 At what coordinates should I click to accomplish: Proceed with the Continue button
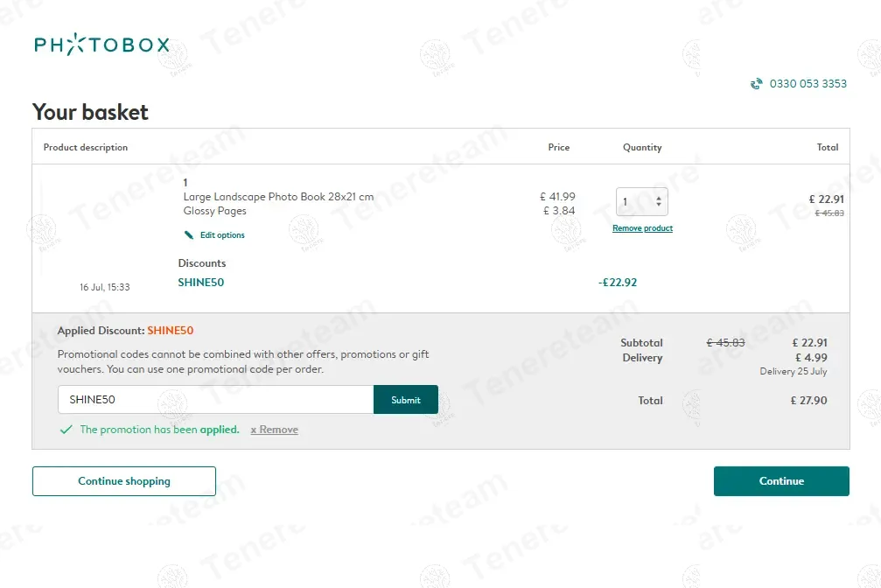click(x=781, y=481)
